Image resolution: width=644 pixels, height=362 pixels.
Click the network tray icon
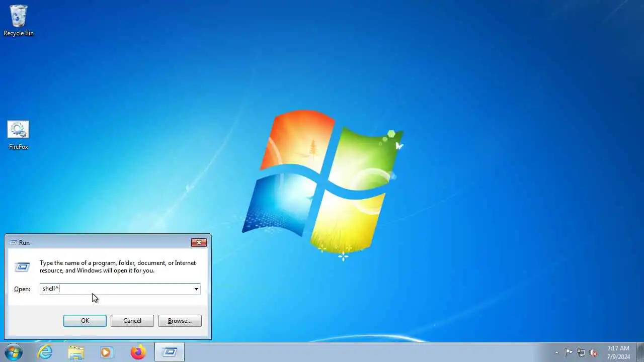coord(581,352)
